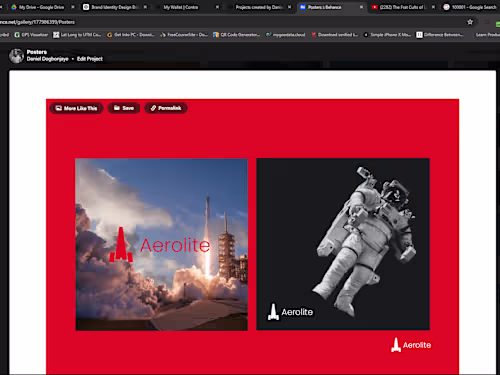This screenshot has height=375, width=500.
Task: Open the mygeodata.cloud bookmark
Action: 285,35
